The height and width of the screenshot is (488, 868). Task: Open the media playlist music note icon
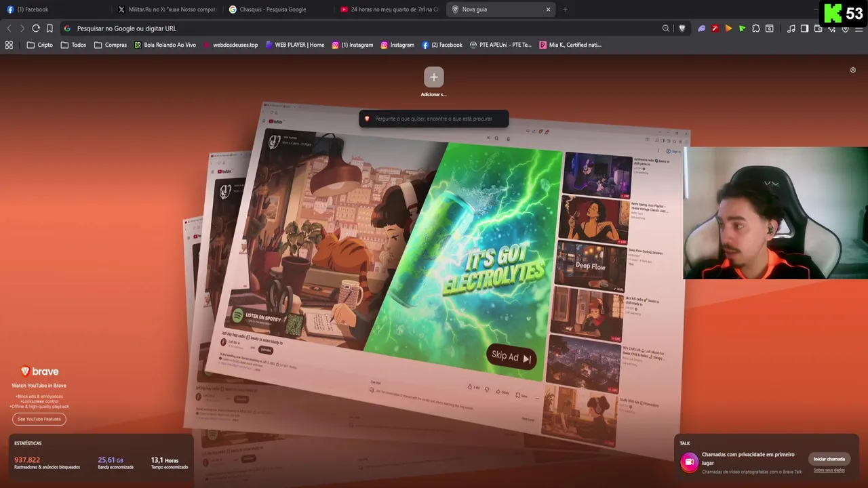pos(791,28)
